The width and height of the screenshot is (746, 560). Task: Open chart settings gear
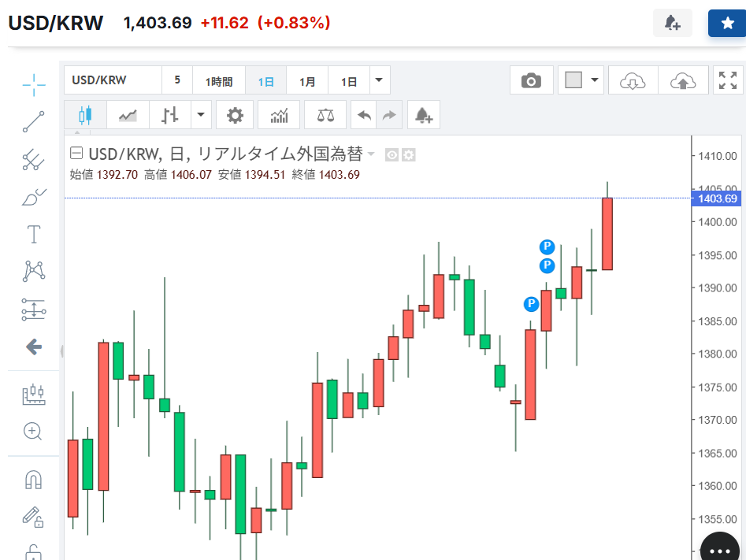[235, 115]
